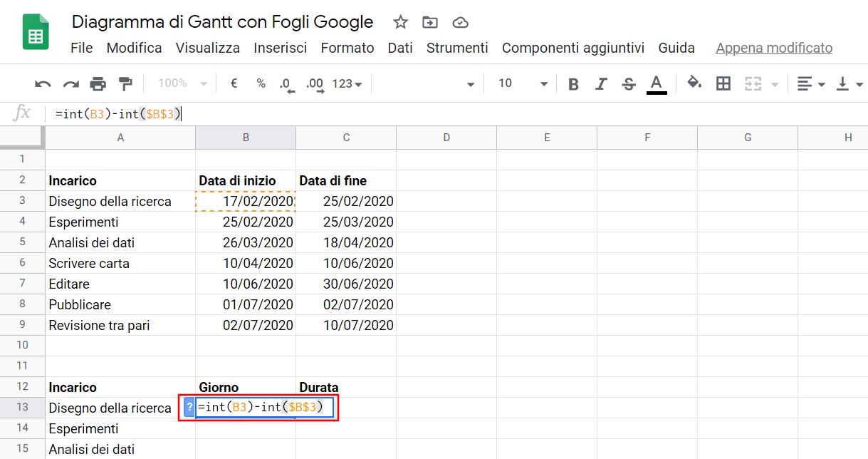Open borders options
This screenshot has width=868, height=459.
pyautogui.click(x=723, y=83)
